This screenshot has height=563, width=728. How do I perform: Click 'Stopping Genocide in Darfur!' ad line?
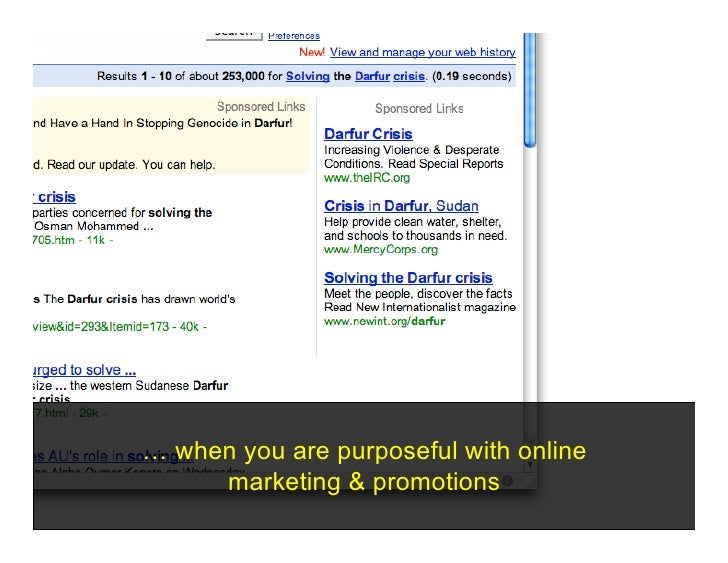click(x=214, y=123)
